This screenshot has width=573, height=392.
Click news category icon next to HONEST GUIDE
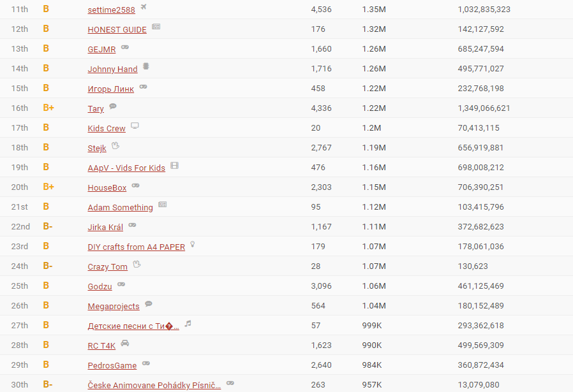coord(156,26)
